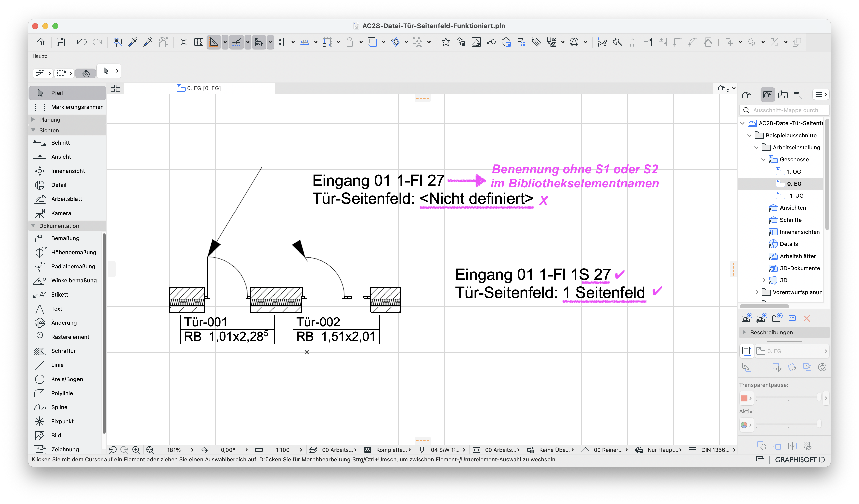Expand the Beschreibungen panel
The width and height of the screenshot is (859, 504).
pyautogui.click(x=744, y=332)
